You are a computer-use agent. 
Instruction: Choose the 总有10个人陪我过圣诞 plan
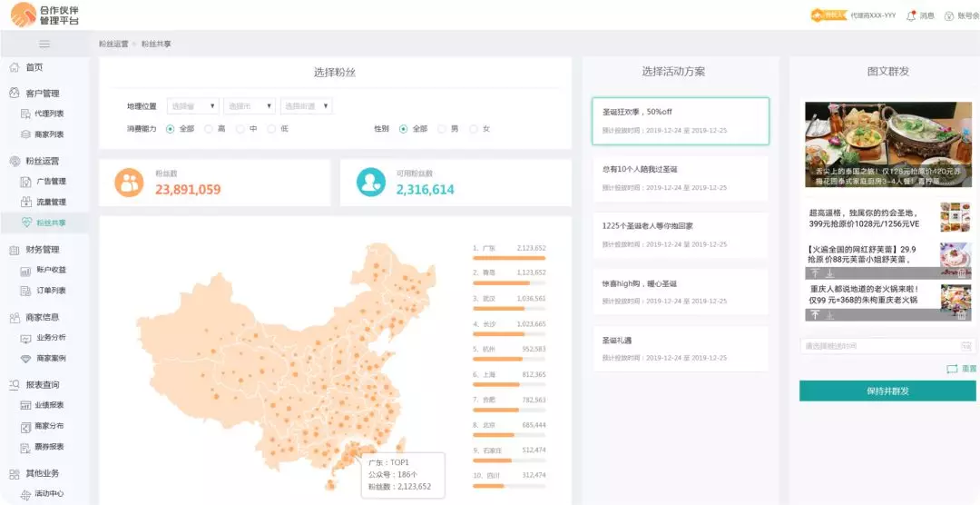coord(681,178)
